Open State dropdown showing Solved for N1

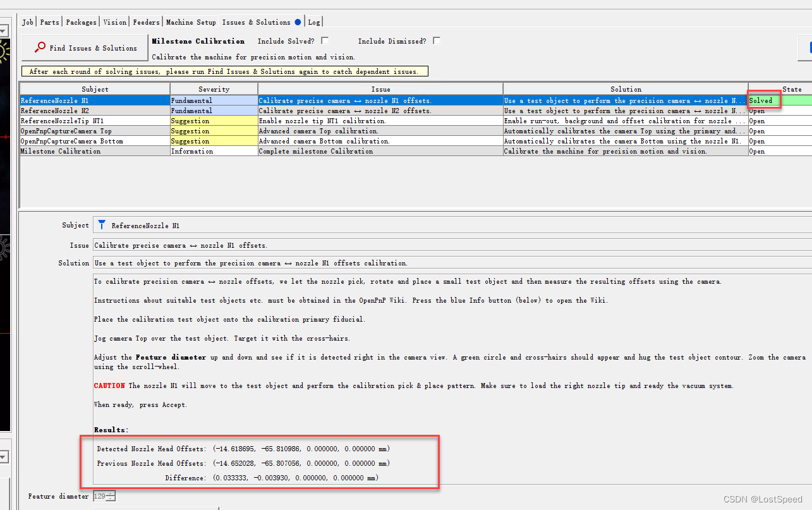click(x=780, y=100)
